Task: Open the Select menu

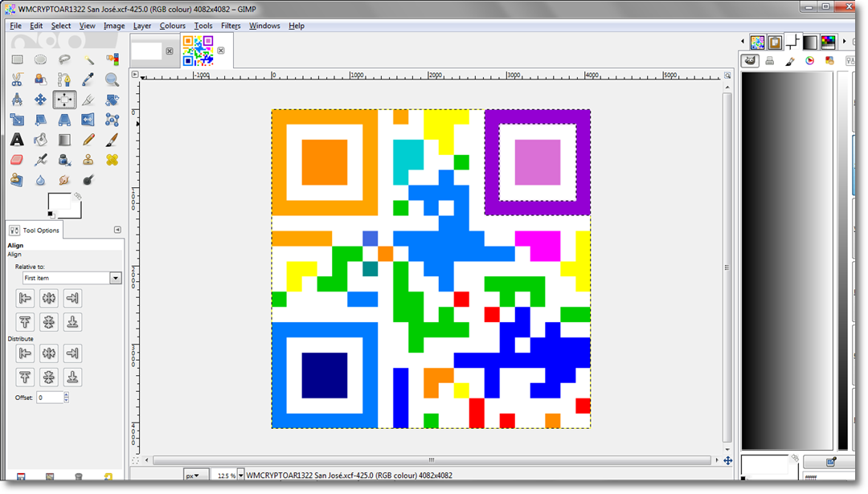Action: (x=61, y=26)
